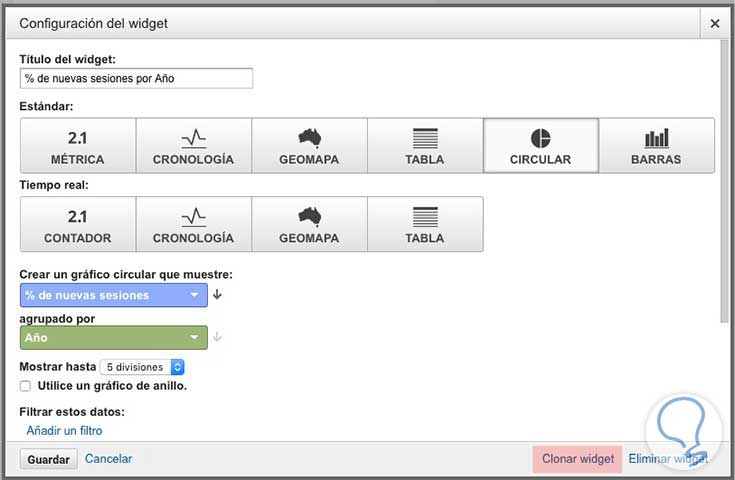Click the dialog's vertical scrollbar
The width and height of the screenshot is (735, 480).
coord(724,180)
